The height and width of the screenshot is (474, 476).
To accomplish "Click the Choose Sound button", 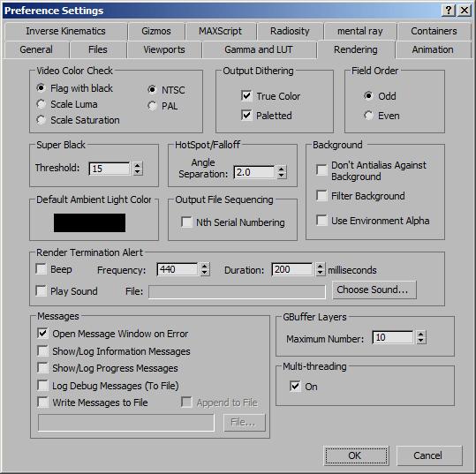I will tap(374, 290).
